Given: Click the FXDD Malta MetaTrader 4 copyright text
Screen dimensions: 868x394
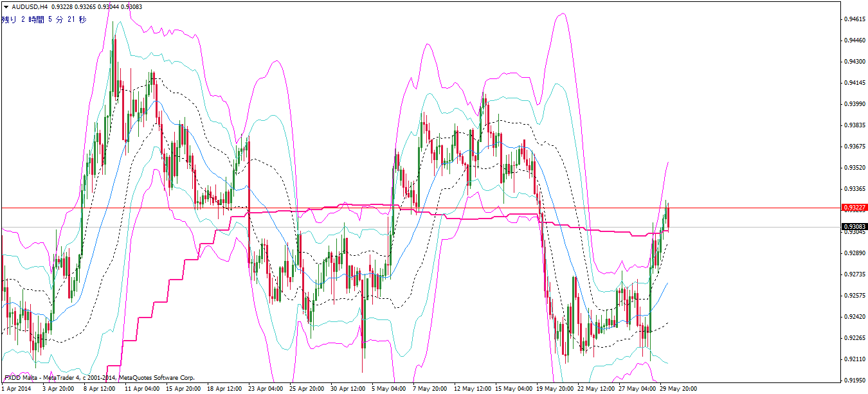Looking at the screenshot, I should 100,378.
